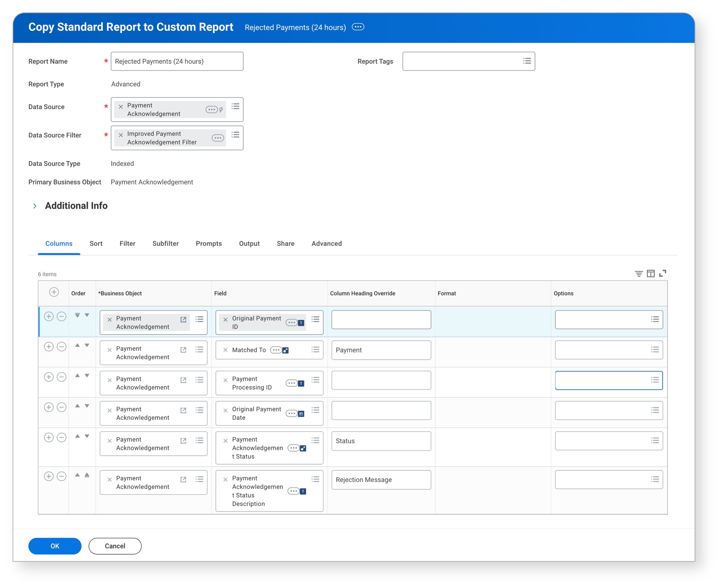Click the Report Tags input field

coord(468,61)
